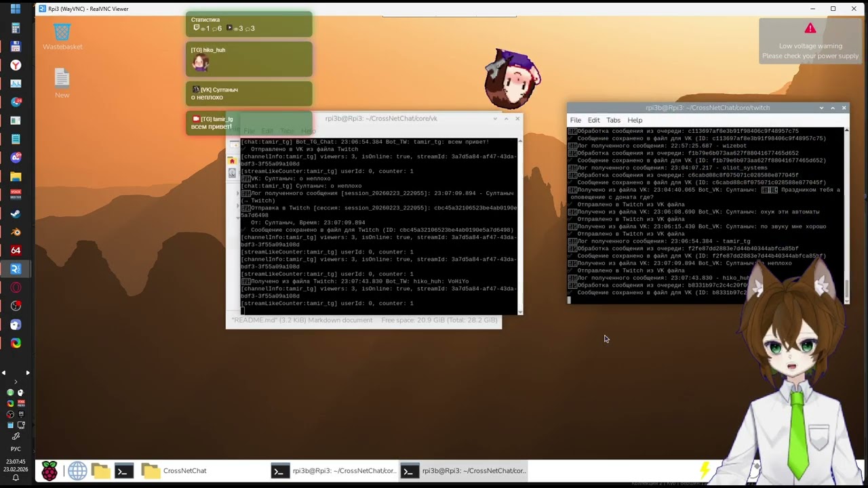Screen dimensions: 868x488
Task: Open Windows Start button in taskbar
Action: tap(16, 9)
